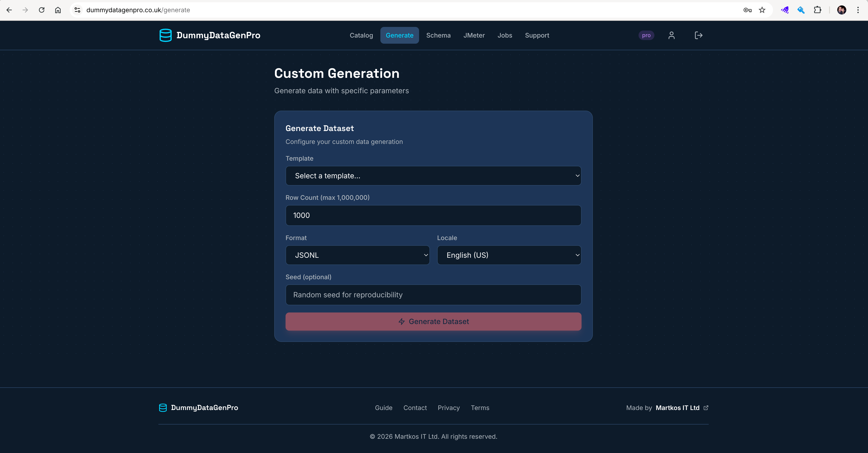The image size is (868, 453).
Task: Open the Select a template dropdown
Action: 433,176
